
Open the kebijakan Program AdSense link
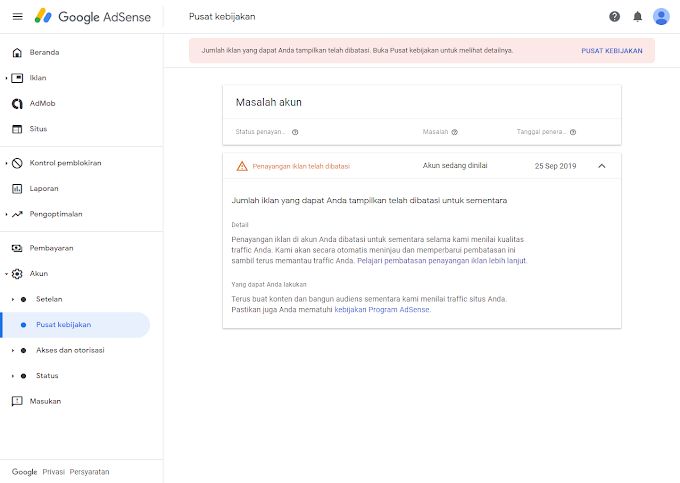coord(382,310)
